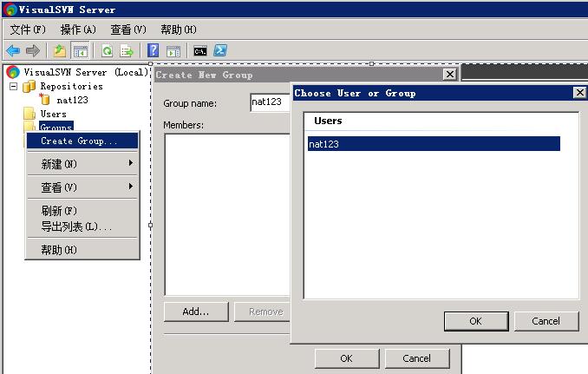Click the Export list toolbar icon

[127, 51]
